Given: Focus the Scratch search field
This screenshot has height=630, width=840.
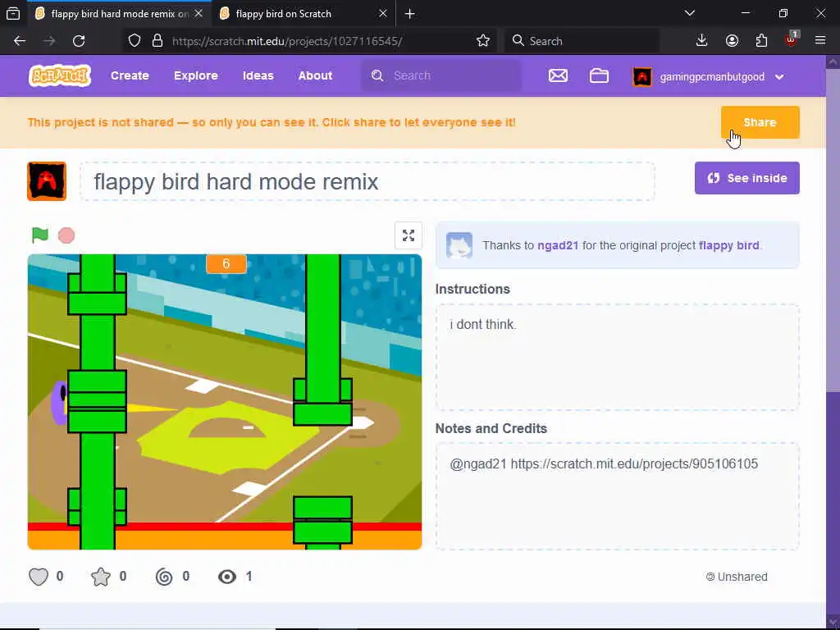Looking at the screenshot, I should pyautogui.click(x=441, y=75).
